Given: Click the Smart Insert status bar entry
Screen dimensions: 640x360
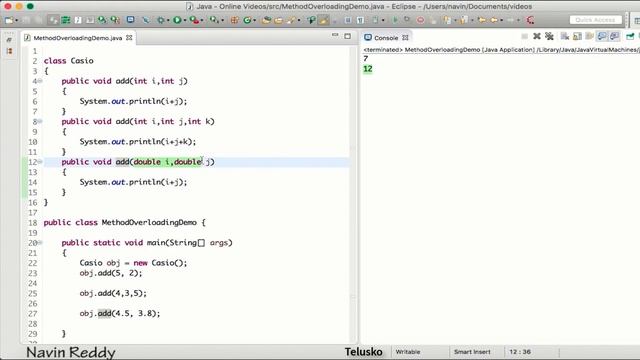Looking at the screenshot, I should click(472, 352).
